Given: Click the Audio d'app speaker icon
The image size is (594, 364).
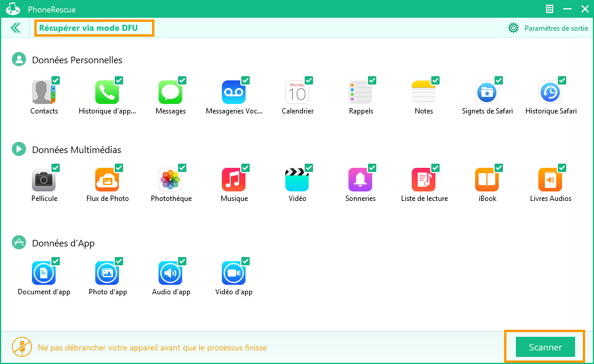Looking at the screenshot, I should click(x=170, y=273).
